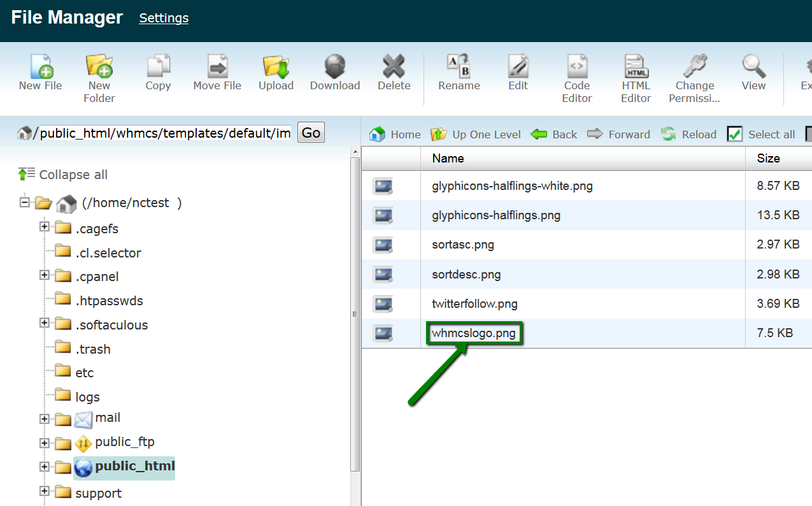Click the Download toolbar icon

click(335, 66)
